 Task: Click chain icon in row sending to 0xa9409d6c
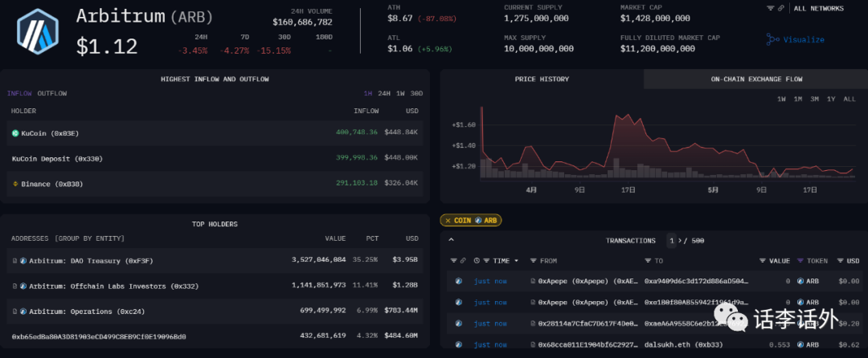pyautogui.click(x=458, y=281)
